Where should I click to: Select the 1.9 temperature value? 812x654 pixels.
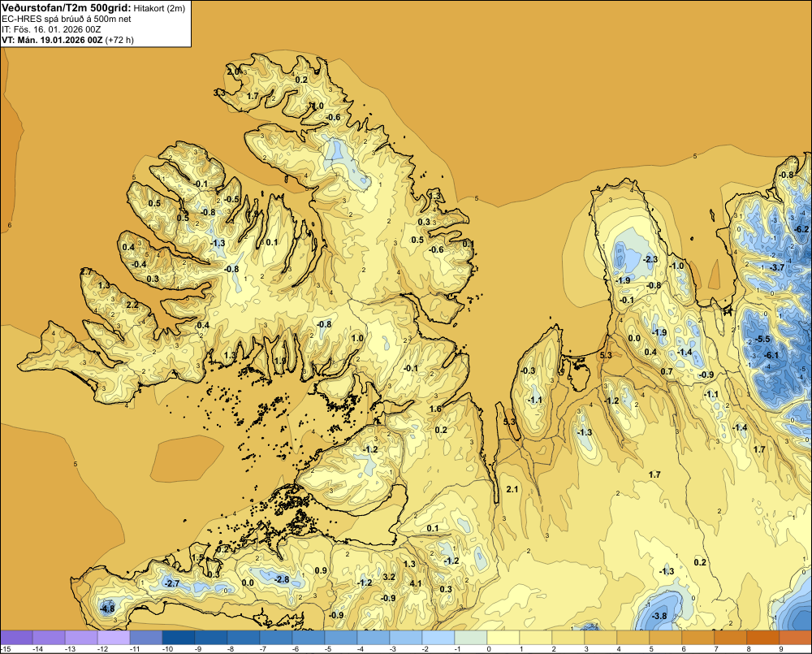[280, 361]
